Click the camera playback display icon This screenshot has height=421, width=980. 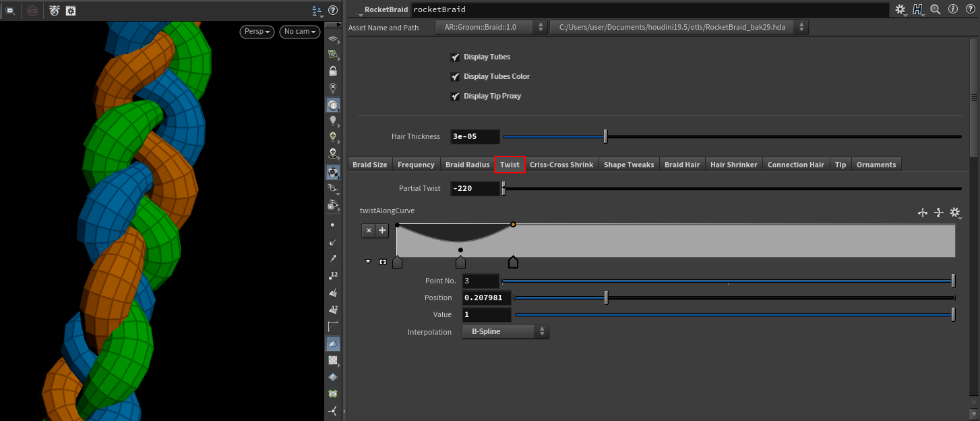point(333,204)
